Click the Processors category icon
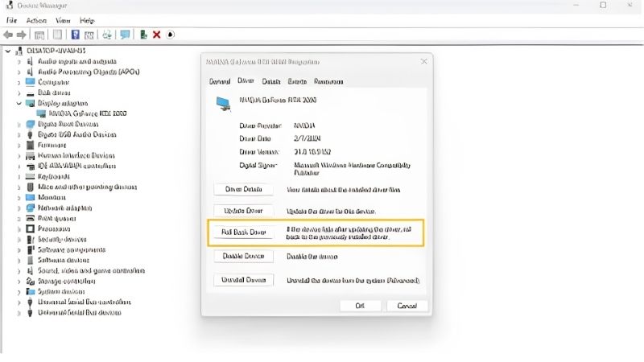The image size is (644, 362). (x=30, y=228)
